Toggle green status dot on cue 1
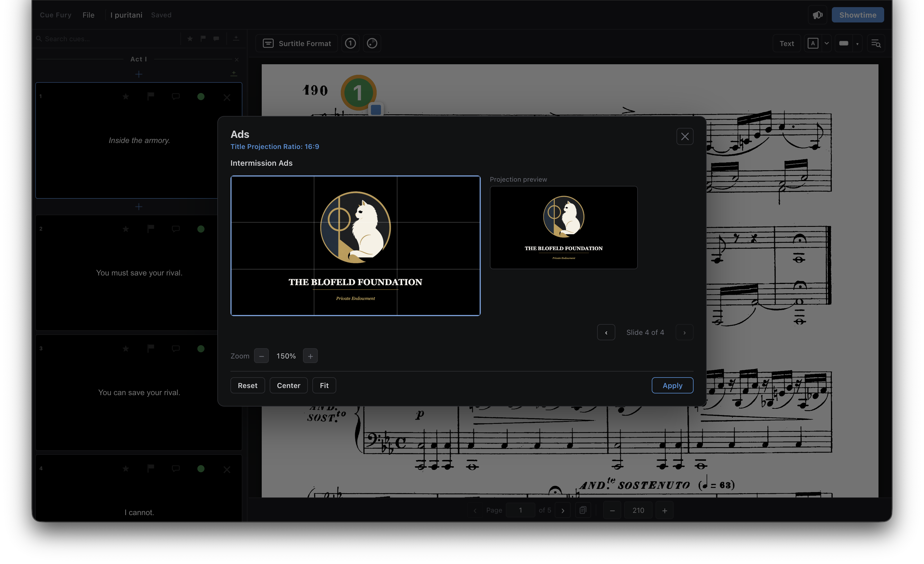Screen dimensions: 924x564 [x=201, y=97]
